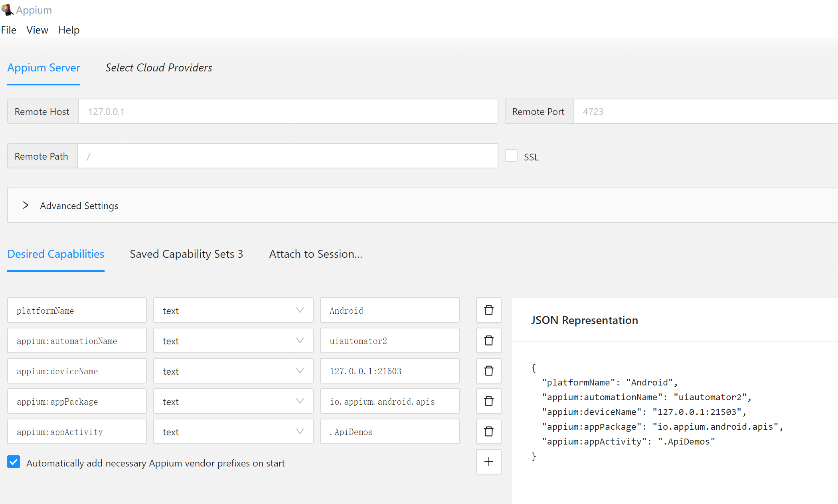
Task: Open the File menu
Action: coord(8,30)
